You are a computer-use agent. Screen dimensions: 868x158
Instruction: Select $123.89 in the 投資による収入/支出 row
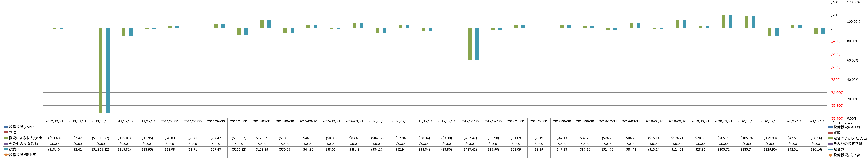pyautogui.click(x=262, y=138)
